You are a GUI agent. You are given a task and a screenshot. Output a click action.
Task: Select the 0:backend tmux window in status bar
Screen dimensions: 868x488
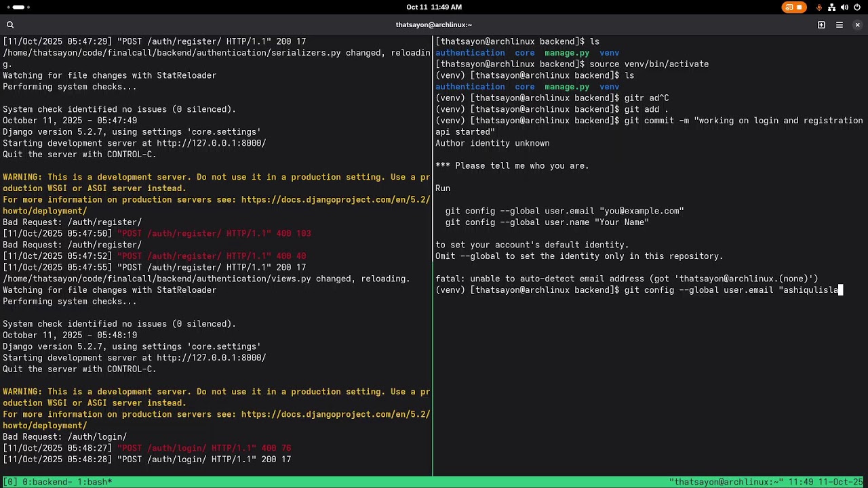pos(47,482)
